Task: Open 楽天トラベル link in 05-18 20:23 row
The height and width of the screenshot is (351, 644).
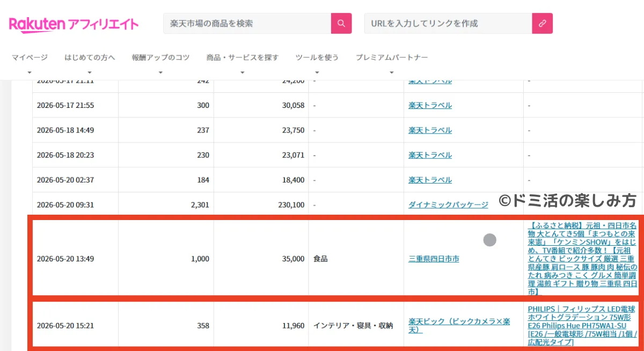Action: click(430, 155)
